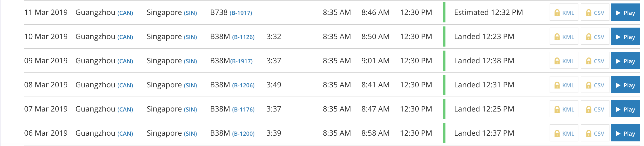Screen dimensions: 644x146
Task: Play the 09 Mar 2019 flight track
Action: pos(625,61)
